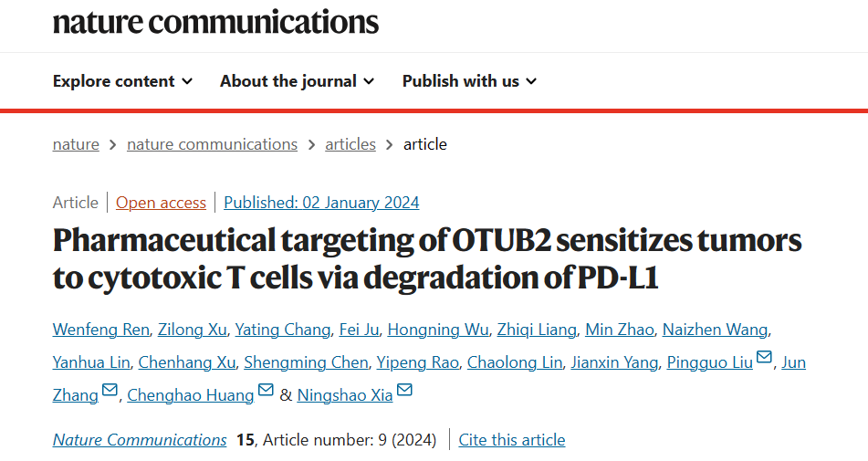868x461 pixels.
Task: Click the email envelope icon after Pingguo Liu
Action: [764, 358]
